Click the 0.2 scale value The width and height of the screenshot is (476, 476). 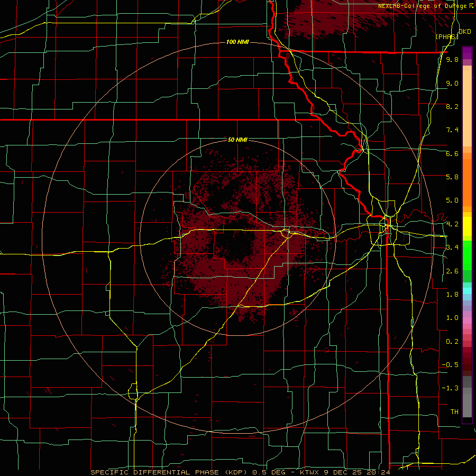(x=452, y=342)
